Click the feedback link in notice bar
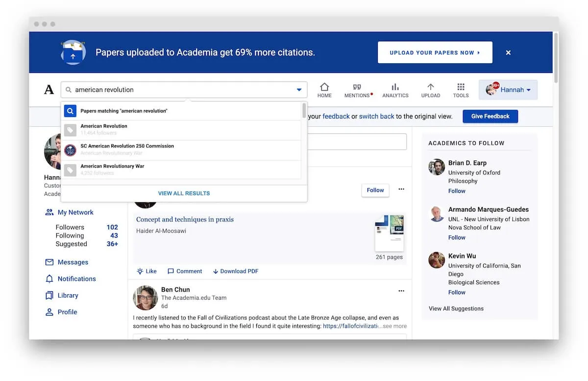 coord(336,117)
